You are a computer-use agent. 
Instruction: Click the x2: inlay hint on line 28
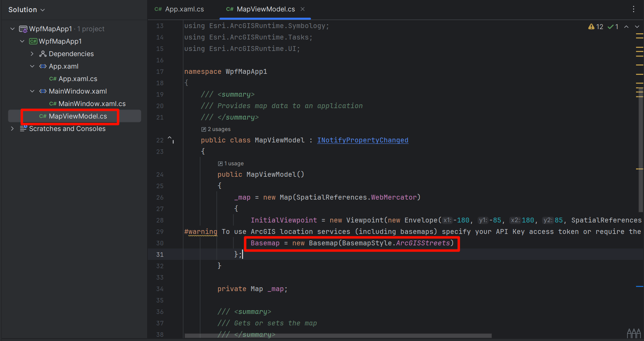515,220
